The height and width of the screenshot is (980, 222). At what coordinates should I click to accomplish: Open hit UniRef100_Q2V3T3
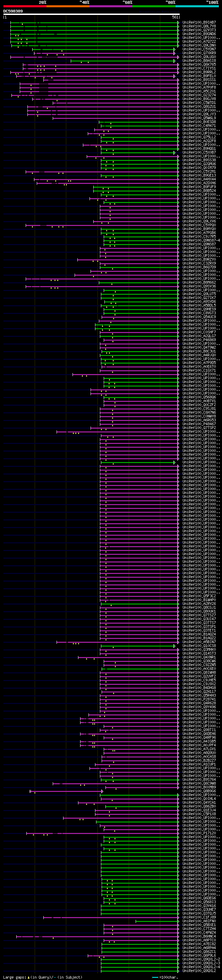click(199, 30)
